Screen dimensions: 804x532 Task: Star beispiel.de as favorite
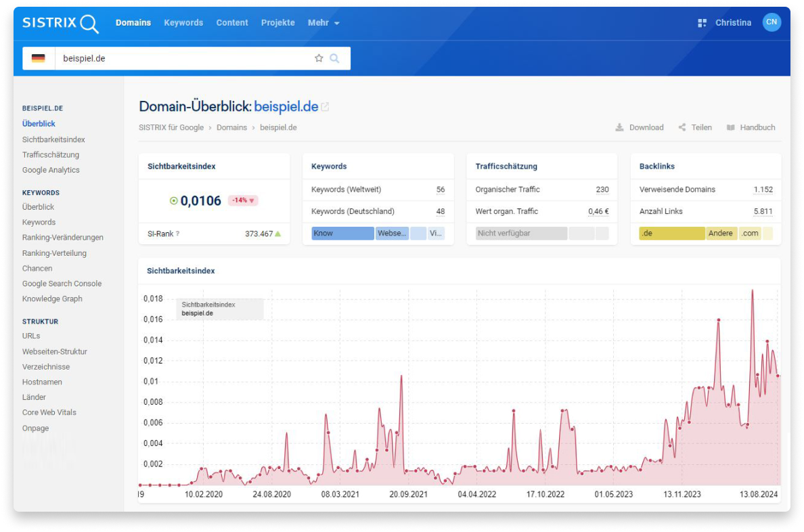[319, 58]
